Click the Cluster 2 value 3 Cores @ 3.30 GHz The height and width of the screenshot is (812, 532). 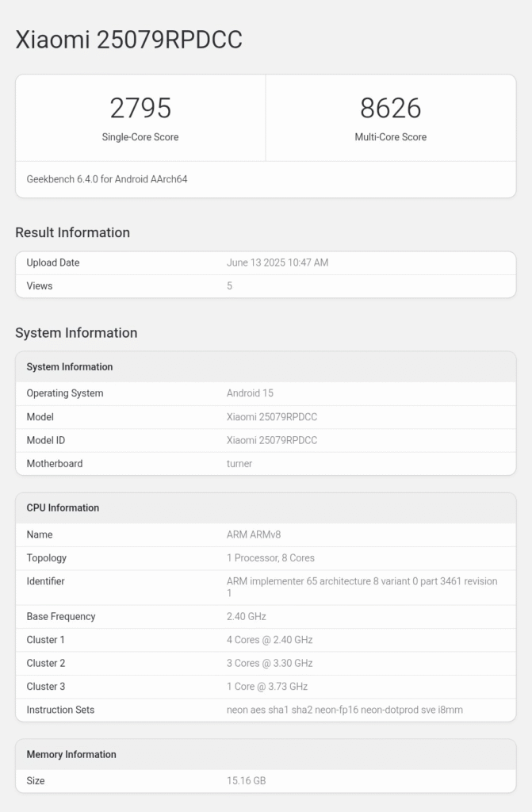click(270, 663)
